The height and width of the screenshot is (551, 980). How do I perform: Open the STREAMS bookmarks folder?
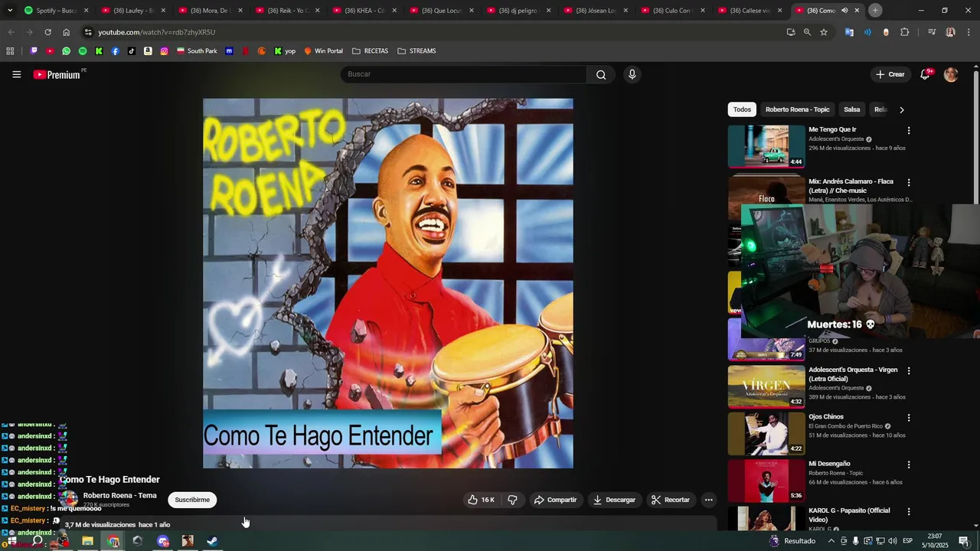[x=416, y=51]
